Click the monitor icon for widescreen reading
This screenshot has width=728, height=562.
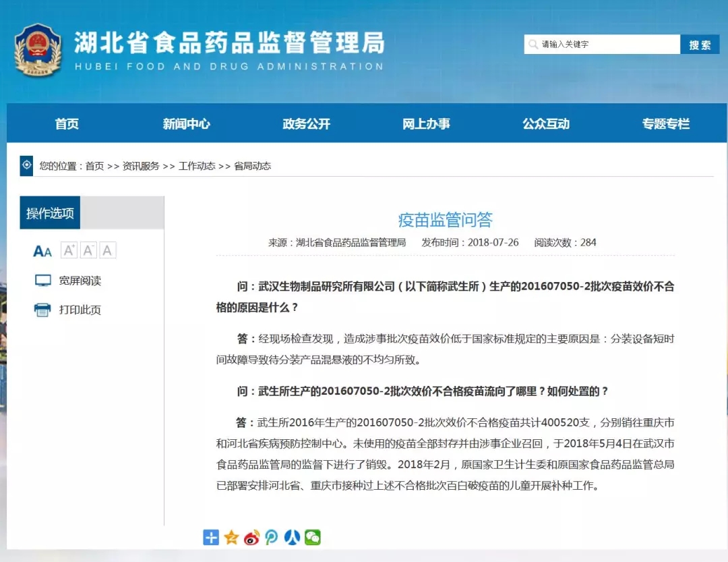point(43,280)
